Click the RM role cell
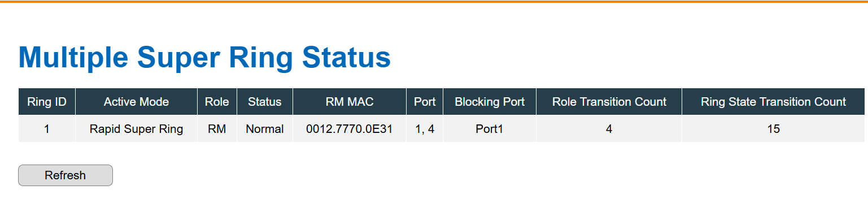This screenshot has height=220, width=868. 217,129
